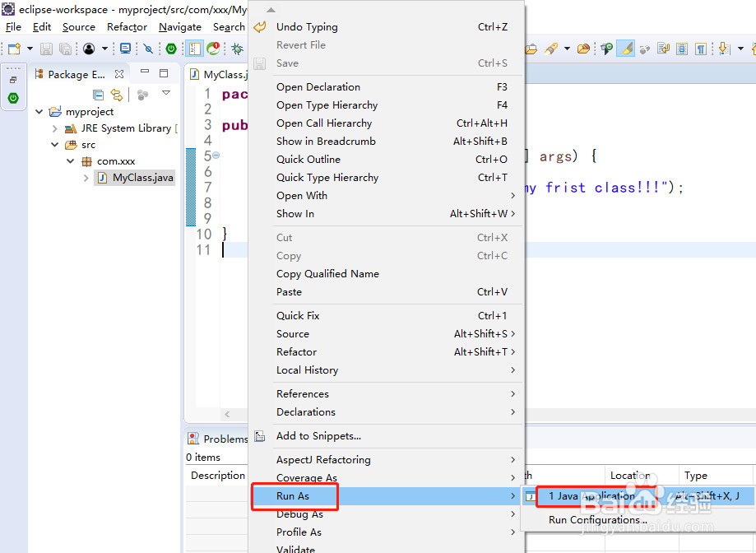This screenshot has width=756, height=553.
Task: Open the Spring Boot Dashboard icon
Action: coord(171,49)
